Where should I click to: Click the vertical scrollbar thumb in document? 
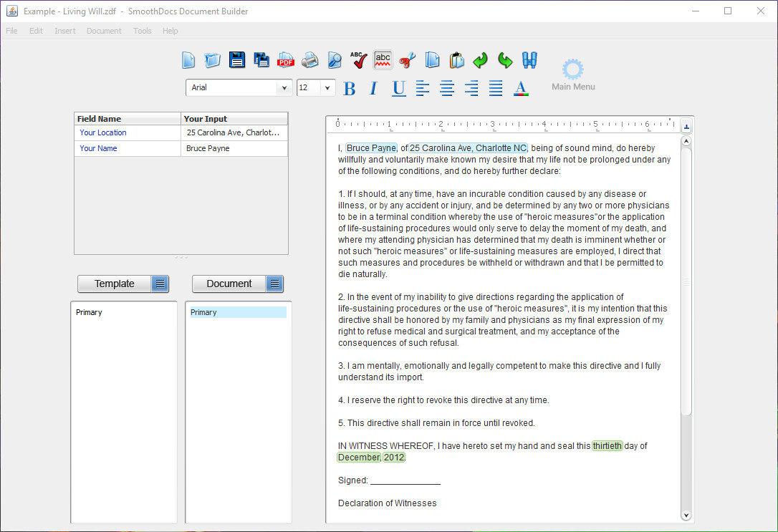pos(686,281)
